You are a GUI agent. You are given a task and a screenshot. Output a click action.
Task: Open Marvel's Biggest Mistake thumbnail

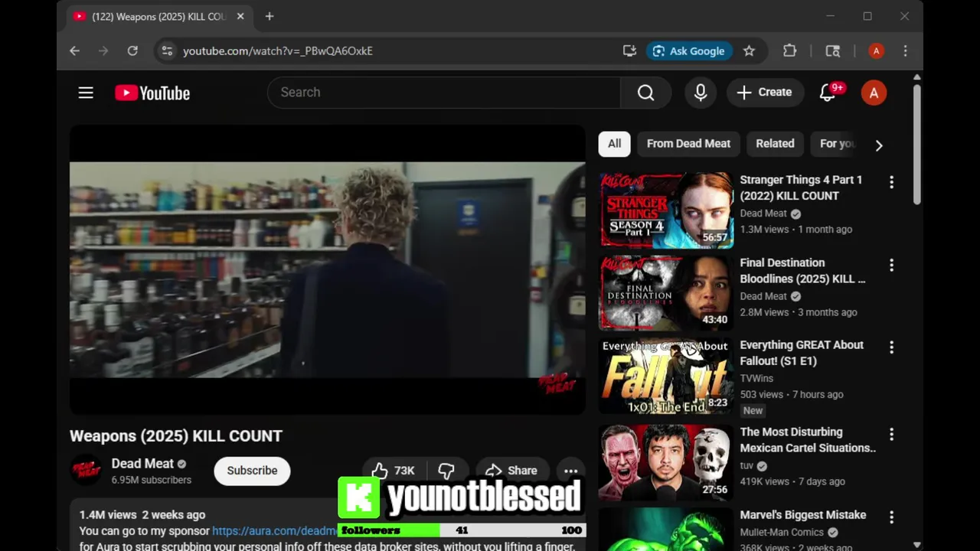pyautogui.click(x=666, y=530)
